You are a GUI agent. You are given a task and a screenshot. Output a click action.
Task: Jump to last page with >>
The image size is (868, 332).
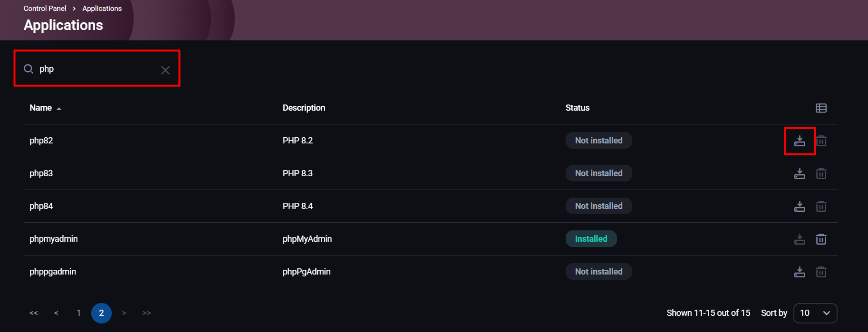[x=146, y=313]
